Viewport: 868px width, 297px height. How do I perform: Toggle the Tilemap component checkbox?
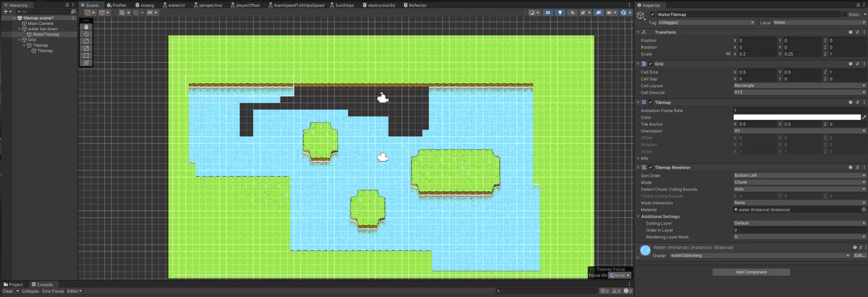[650, 102]
